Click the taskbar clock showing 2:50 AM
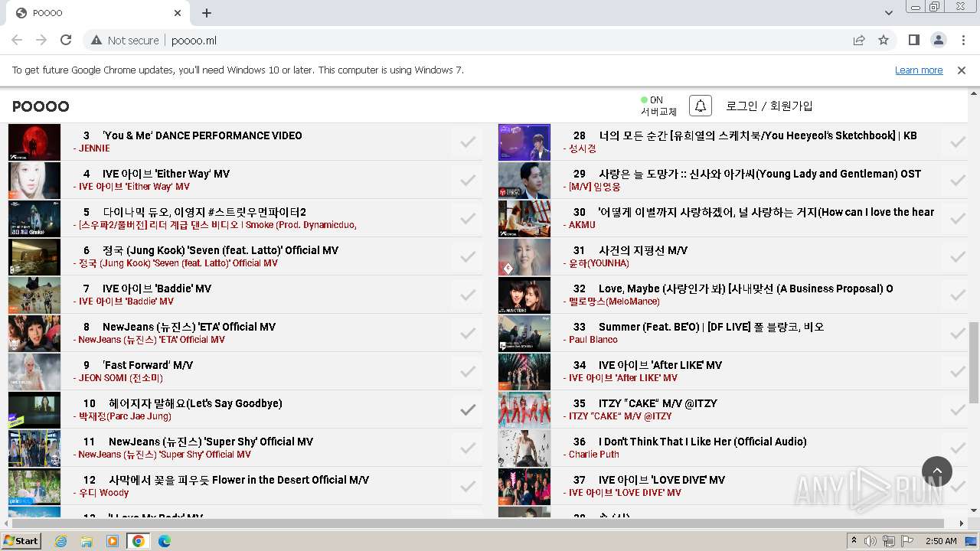 click(x=941, y=541)
